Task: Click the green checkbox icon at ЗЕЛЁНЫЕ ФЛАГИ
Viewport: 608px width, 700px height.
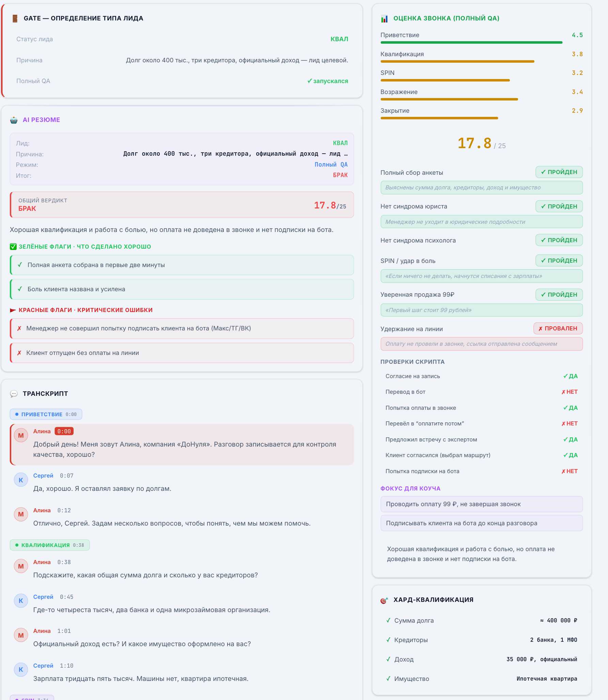Action: [13, 247]
